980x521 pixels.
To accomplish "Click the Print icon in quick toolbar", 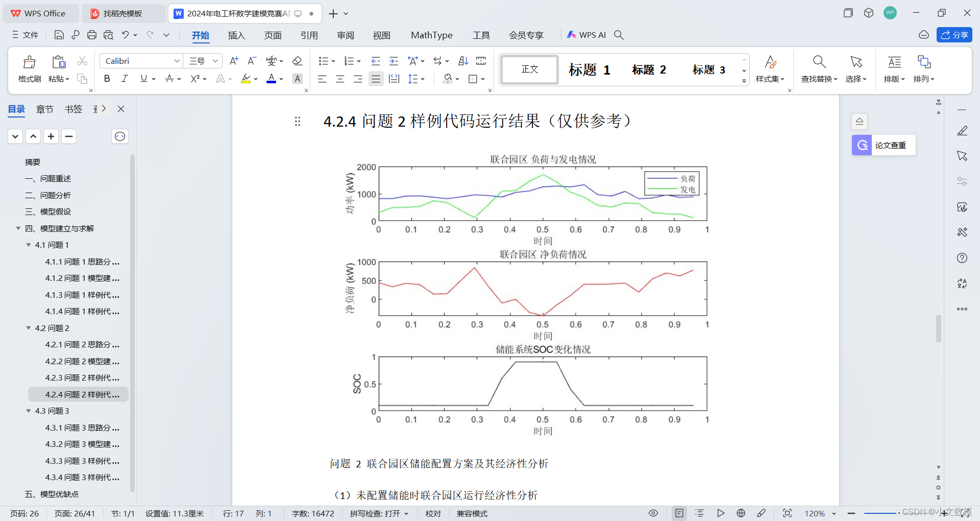I will click(92, 35).
